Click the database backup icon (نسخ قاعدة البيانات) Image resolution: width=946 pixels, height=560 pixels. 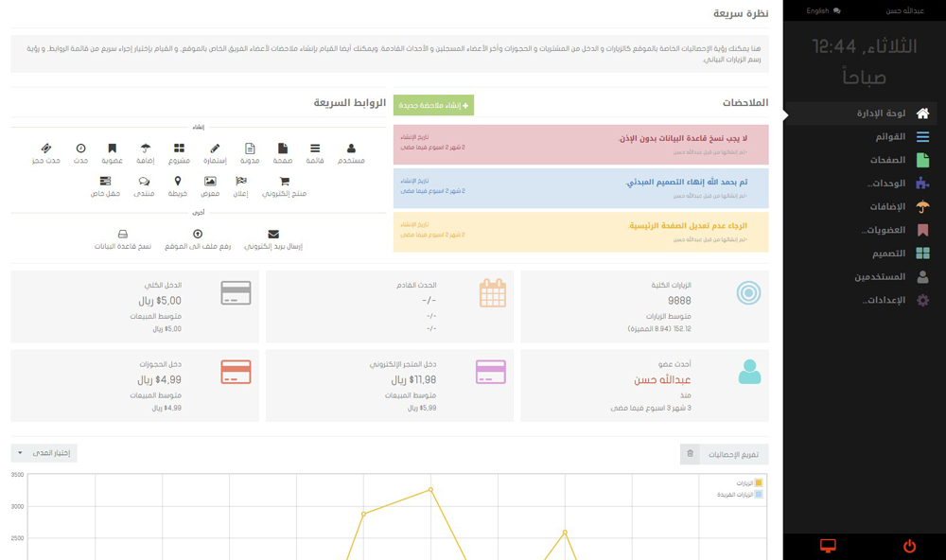[124, 233]
